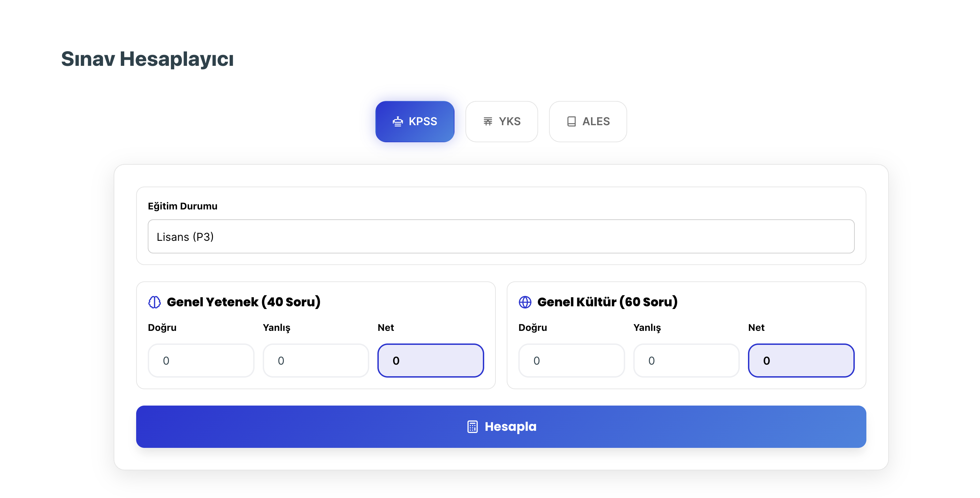
Task: Focus Genel Kültür Yanlış input field
Action: point(686,361)
